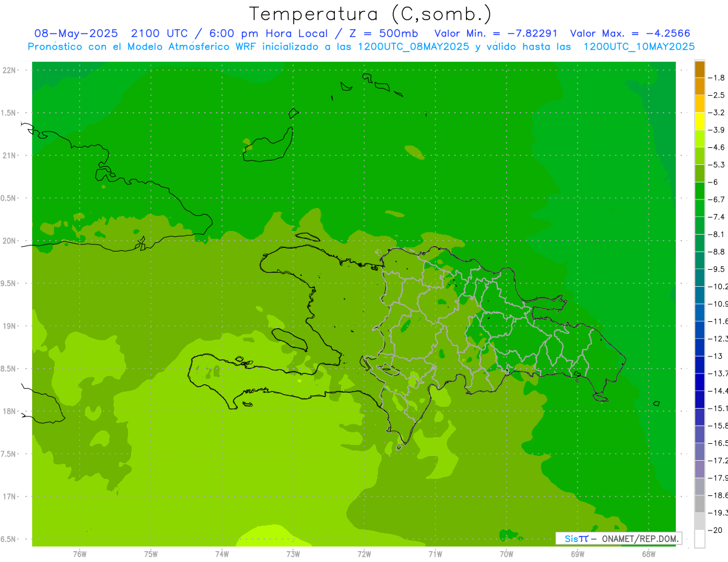This screenshot has width=728, height=562.
Task: Click the "-8.8" colorbar value
Action: pos(716,252)
